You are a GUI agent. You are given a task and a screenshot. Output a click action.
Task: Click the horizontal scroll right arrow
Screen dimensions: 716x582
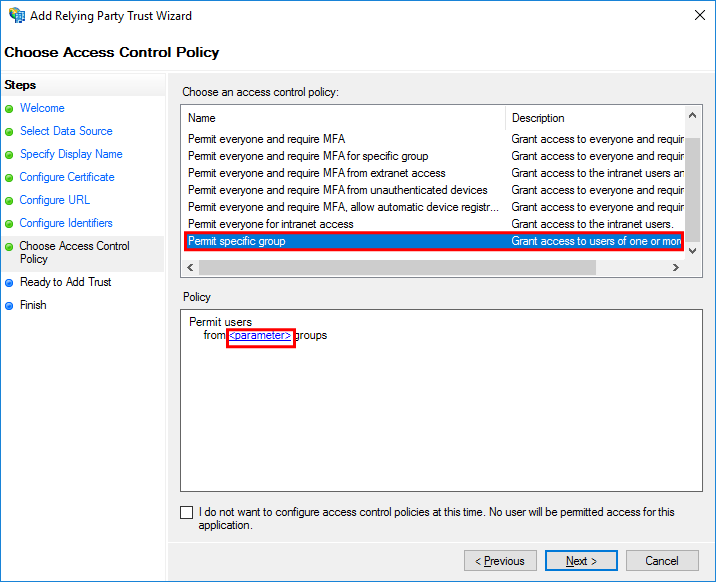click(675, 267)
